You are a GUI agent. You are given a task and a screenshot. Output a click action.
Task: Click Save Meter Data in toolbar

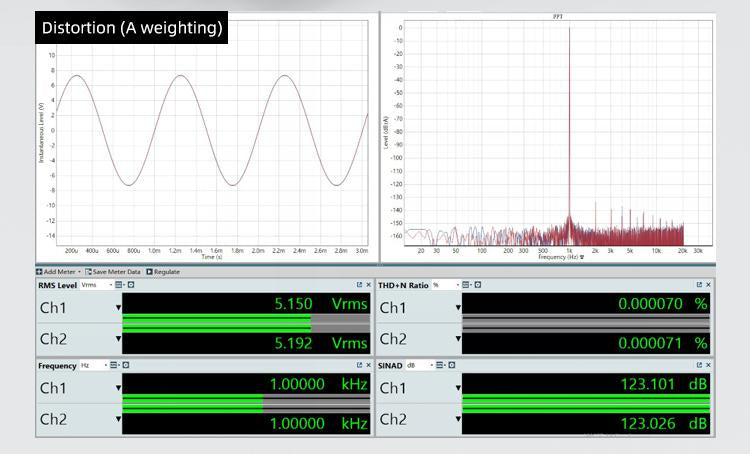click(113, 272)
